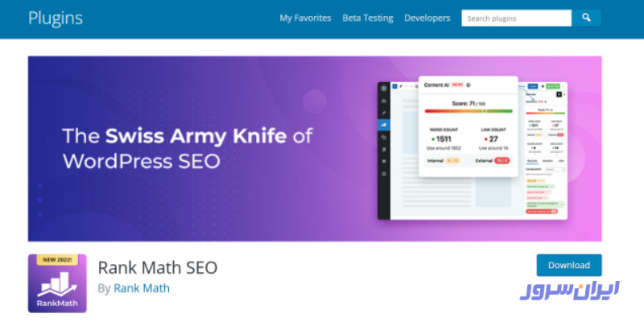
Task: Download the Rank Math SEO plugin
Action: tap(569, 265)
